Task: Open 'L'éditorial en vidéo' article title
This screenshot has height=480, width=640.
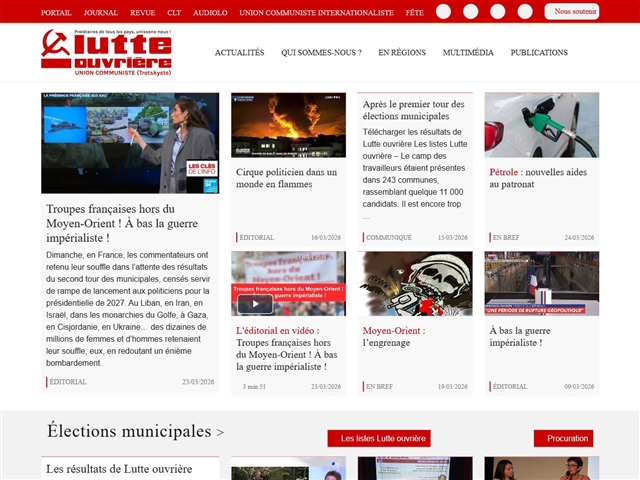Action: click(x=287, y=349)
